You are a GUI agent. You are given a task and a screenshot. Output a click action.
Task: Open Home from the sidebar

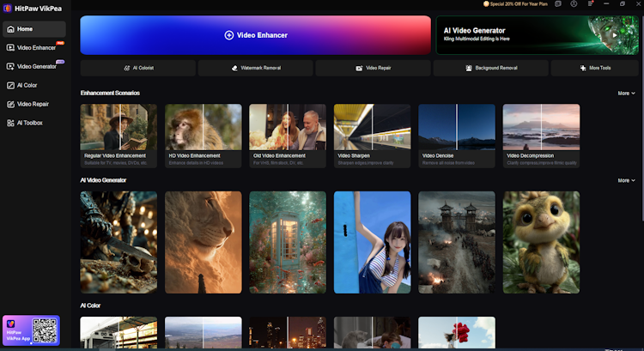coord(34,29)
